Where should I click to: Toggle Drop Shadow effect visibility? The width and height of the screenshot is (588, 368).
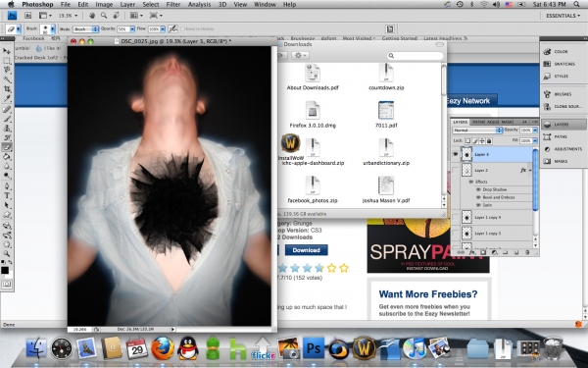point(478,189)
